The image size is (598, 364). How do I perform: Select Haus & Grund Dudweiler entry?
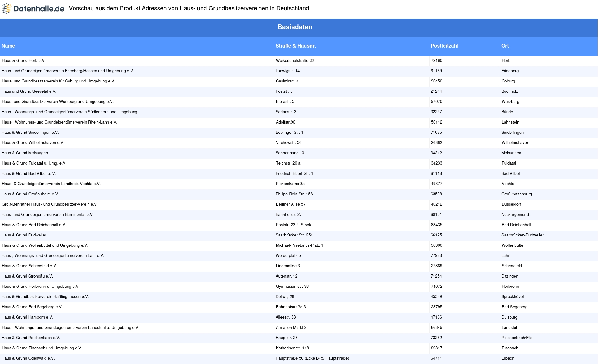pos(24,235)
